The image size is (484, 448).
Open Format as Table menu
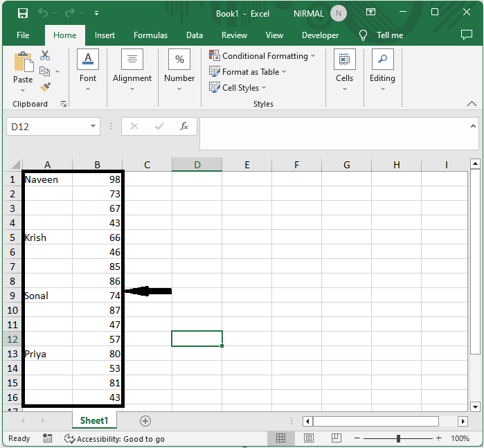click(248, 72)
